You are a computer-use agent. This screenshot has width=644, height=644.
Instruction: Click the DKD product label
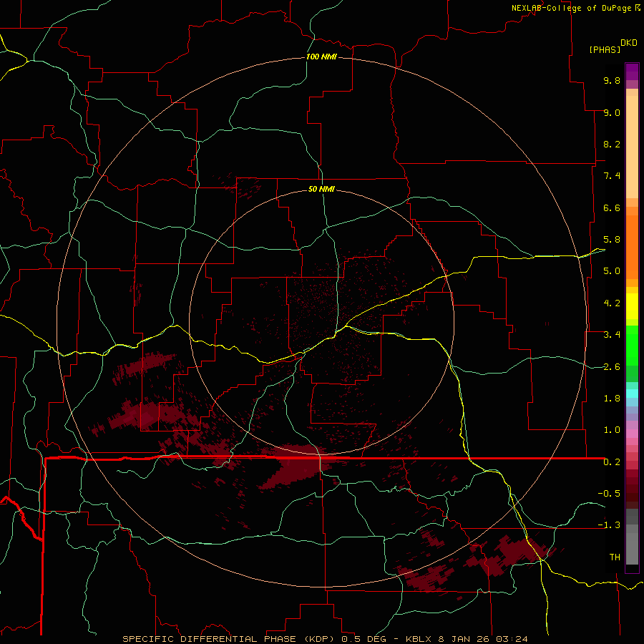click(x=629, y=43)
